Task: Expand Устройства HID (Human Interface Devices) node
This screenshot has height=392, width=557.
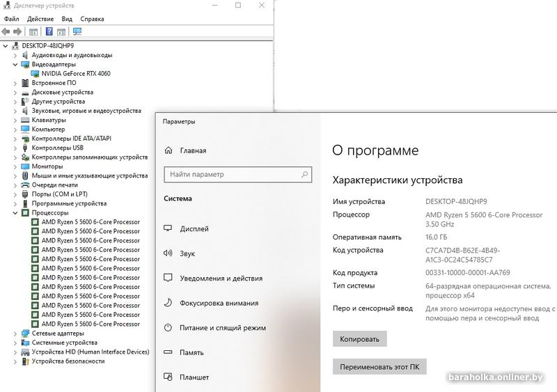Action: (15, 352)
